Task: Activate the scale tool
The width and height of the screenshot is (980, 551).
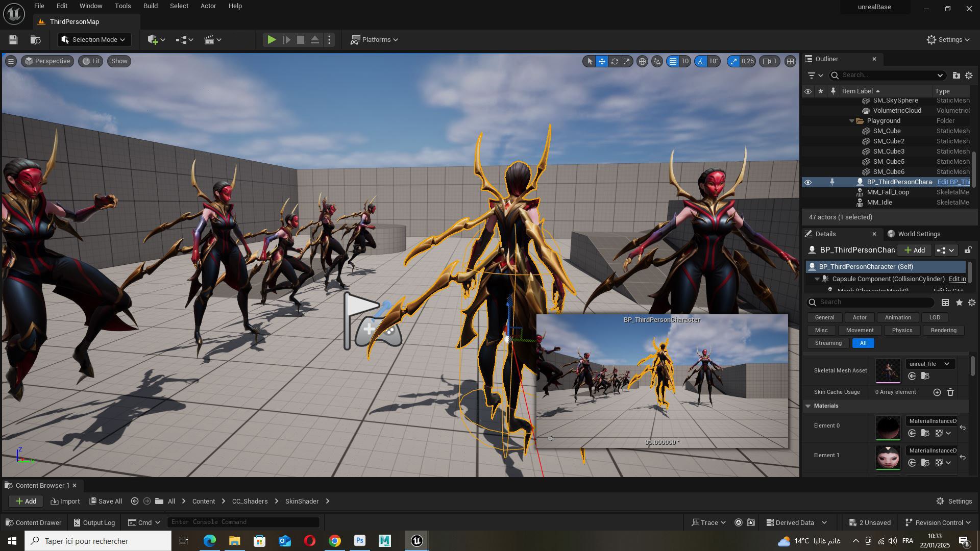Action: (x=627, y=61)
